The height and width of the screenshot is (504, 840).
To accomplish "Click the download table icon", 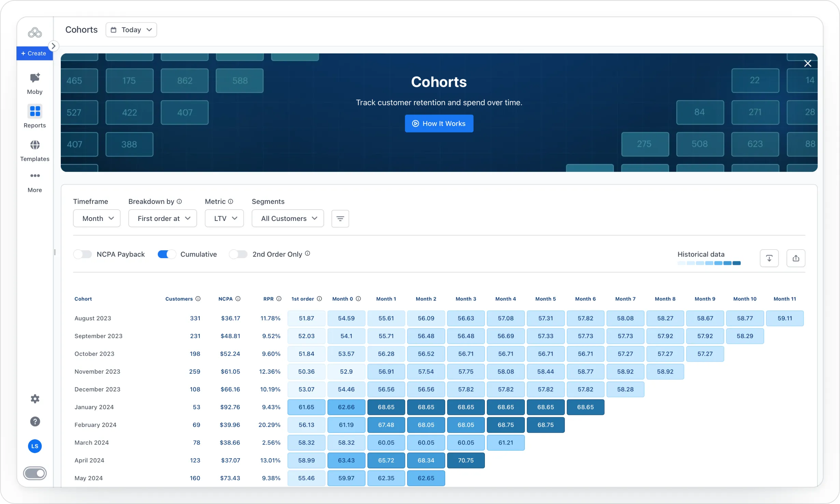I will click(769, 258).
